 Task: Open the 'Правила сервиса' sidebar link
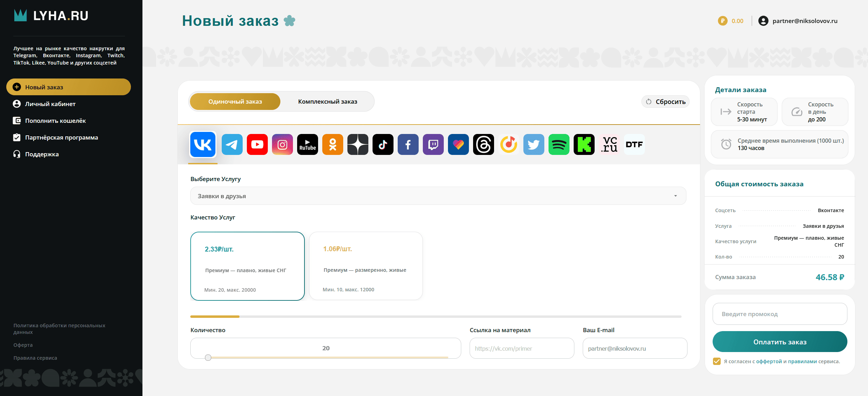(x=35, y=358)
